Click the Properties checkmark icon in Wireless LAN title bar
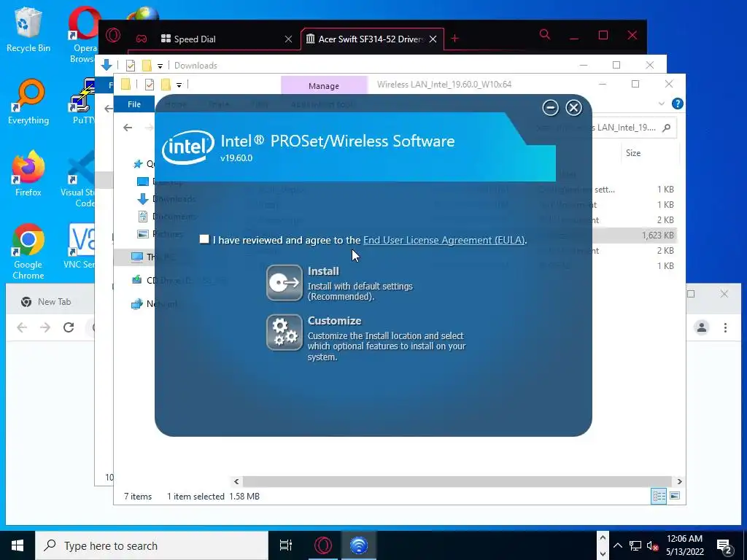The image size is (747, 560). click(x=150, y=85)
